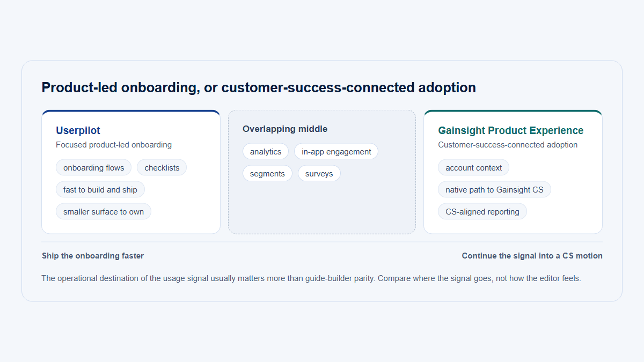Click the "analytics" chip

tap(266, 152)
